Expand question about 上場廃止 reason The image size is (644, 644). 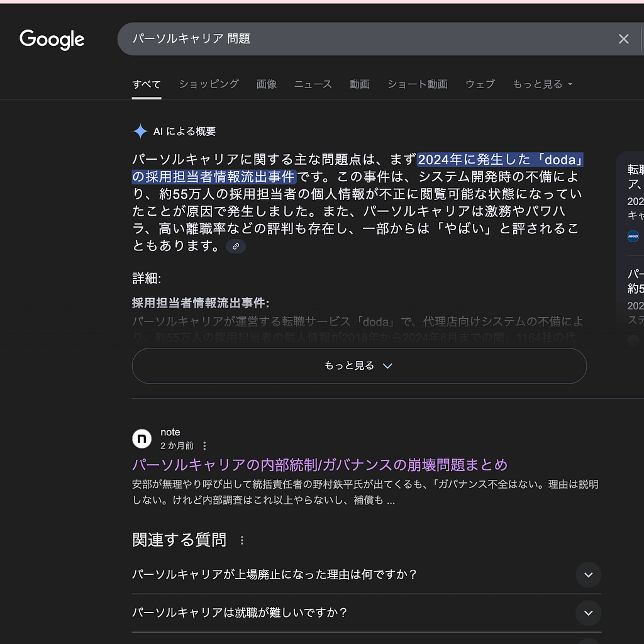[588, 575]
